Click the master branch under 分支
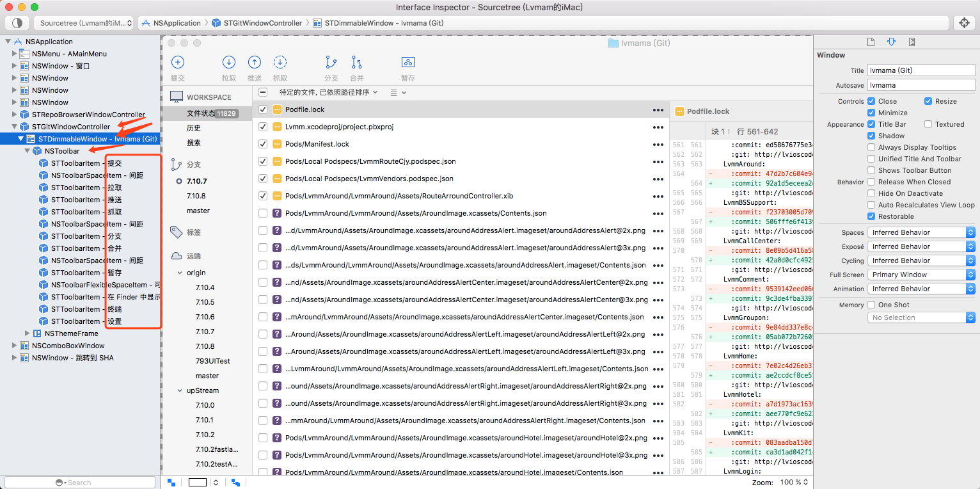Image resolution: width=980 pixels, height=489 pixels. (x=198, y=211)
